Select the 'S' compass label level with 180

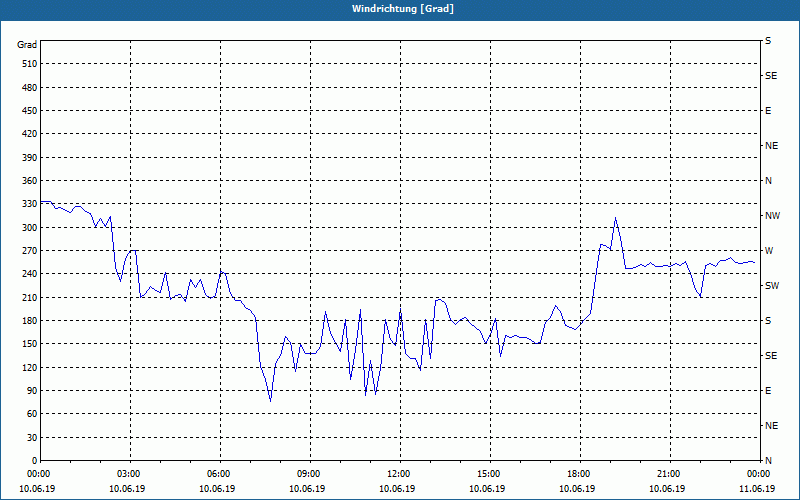point(768,321)
